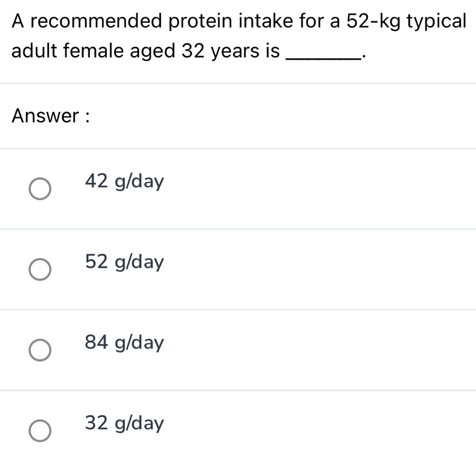Select the 32 g/day radio button

39,430
